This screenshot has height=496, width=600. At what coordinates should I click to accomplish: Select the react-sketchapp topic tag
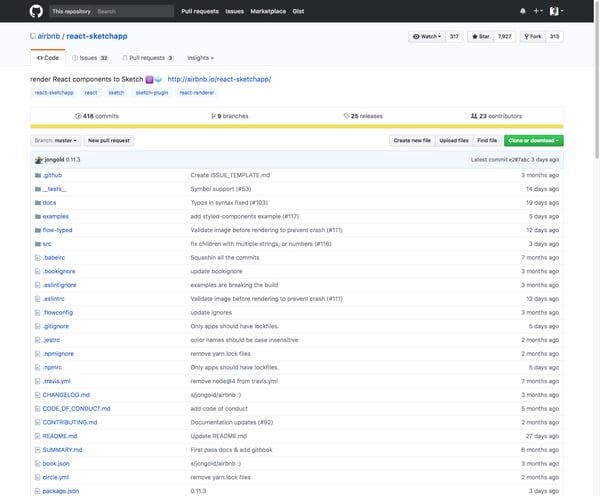54,93
